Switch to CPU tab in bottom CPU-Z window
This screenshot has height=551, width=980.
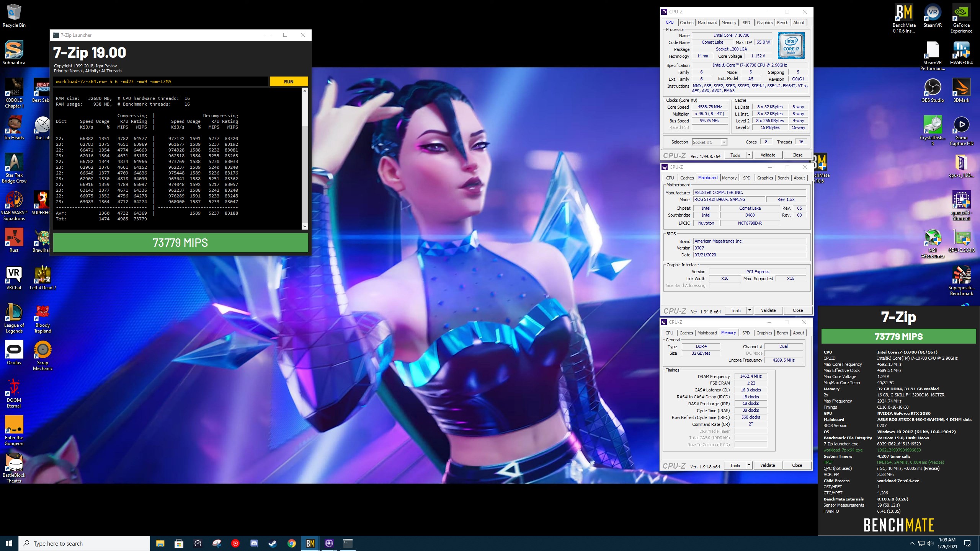669,333
